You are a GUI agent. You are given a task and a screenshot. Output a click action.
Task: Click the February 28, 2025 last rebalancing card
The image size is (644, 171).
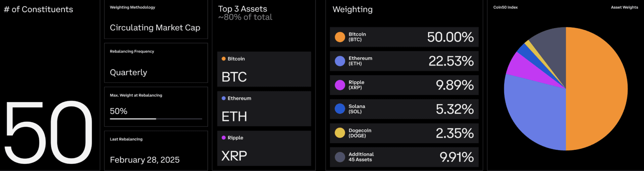(156, 151)
